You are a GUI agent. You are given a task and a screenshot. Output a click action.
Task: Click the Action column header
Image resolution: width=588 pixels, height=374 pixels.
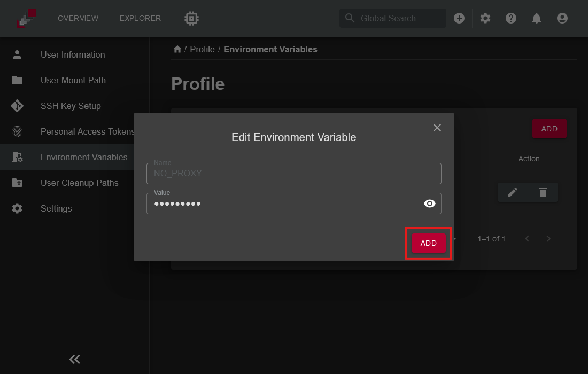[x=529, y=159]
